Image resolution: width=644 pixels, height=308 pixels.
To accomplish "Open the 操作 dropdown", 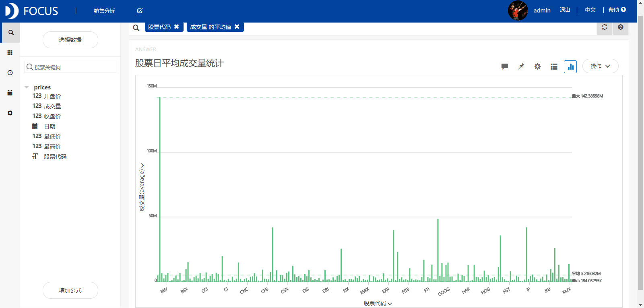I will point(600,66).
